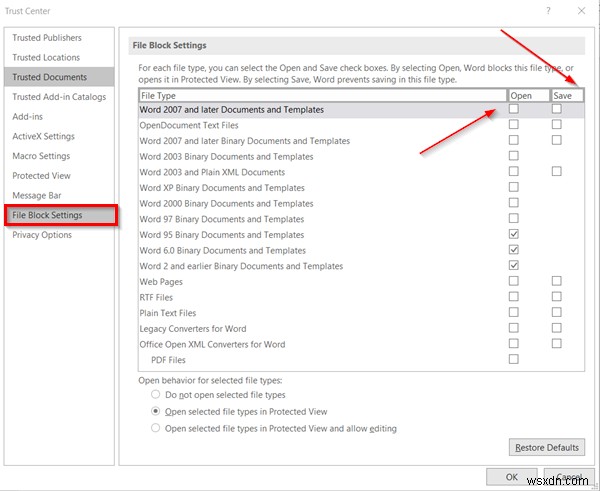The image size is (600, 491).
Task: Check Open for Plain Text Files
Action: 514,312
